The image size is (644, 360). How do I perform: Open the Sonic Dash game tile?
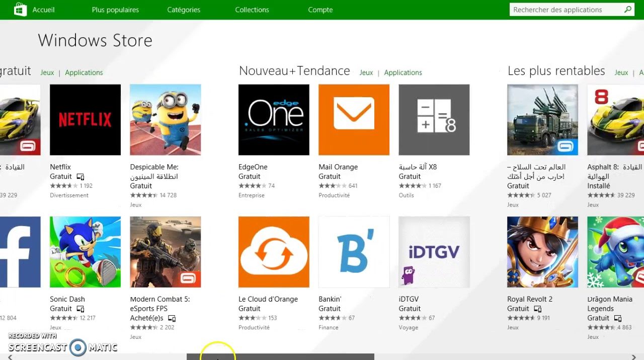[85, 252]
